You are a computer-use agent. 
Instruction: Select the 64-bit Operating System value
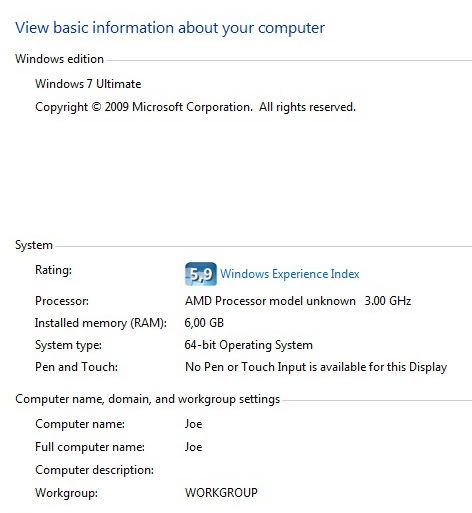coord(249,345)
